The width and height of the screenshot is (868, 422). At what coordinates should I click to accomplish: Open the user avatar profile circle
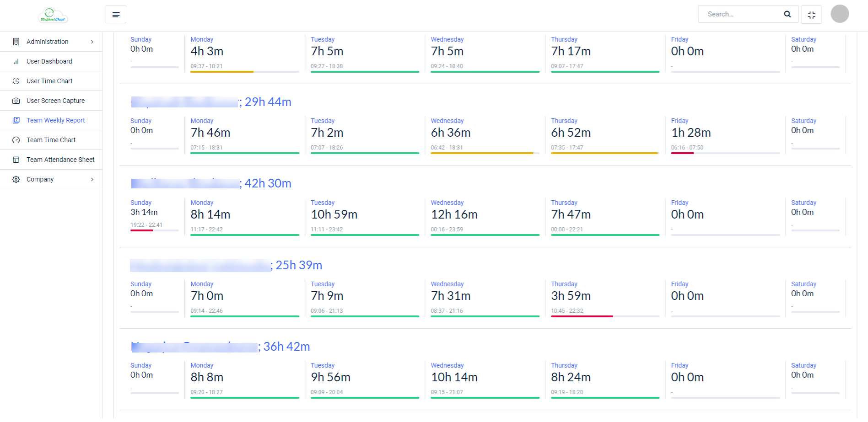840,14
